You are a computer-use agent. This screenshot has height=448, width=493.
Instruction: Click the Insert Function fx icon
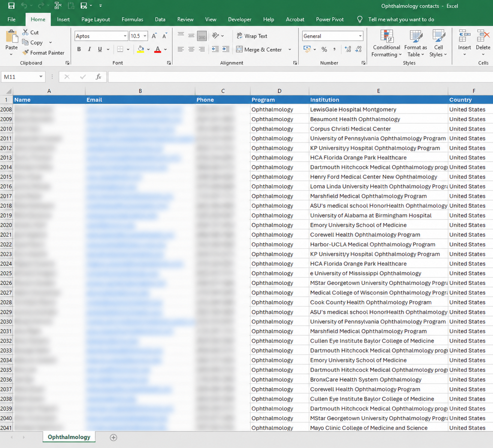coord(99,77)
